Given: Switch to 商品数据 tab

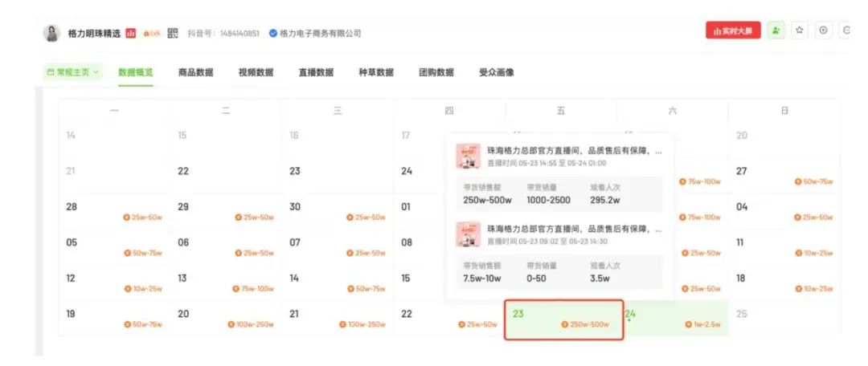Looking at the screenshot, I should [195, 72].
